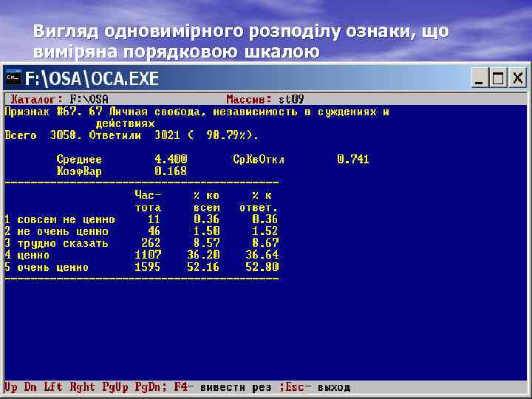Close the OCA.EXE console window
The width and height of the screenshot is (532, 399).
tap(518, 78)
